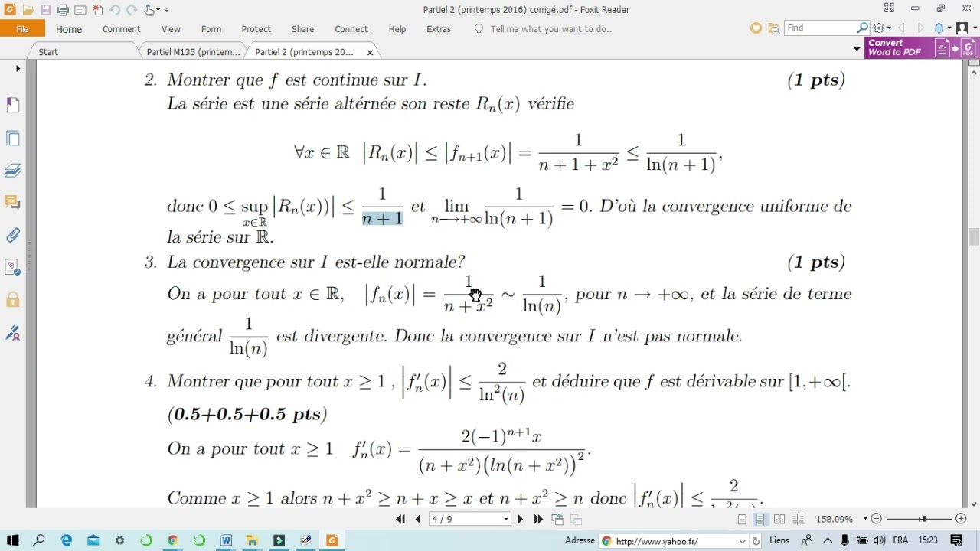Click the previous view icon in status bar

(557, 519)
